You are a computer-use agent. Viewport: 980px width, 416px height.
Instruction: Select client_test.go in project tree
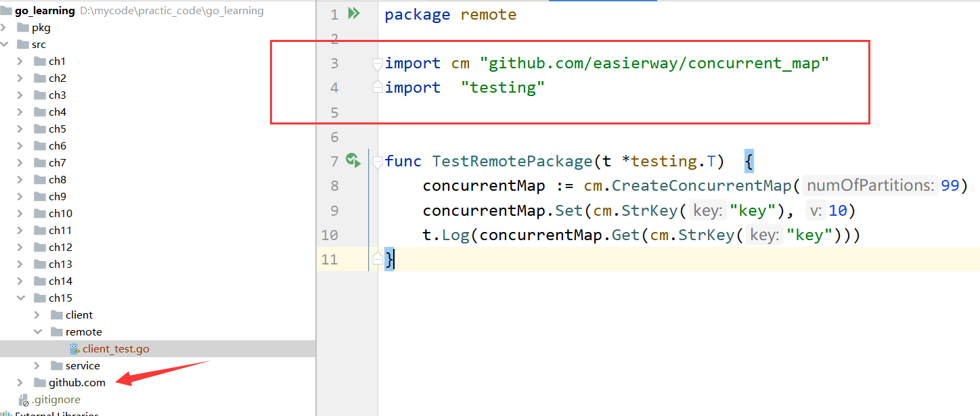(x=116, y=349)
